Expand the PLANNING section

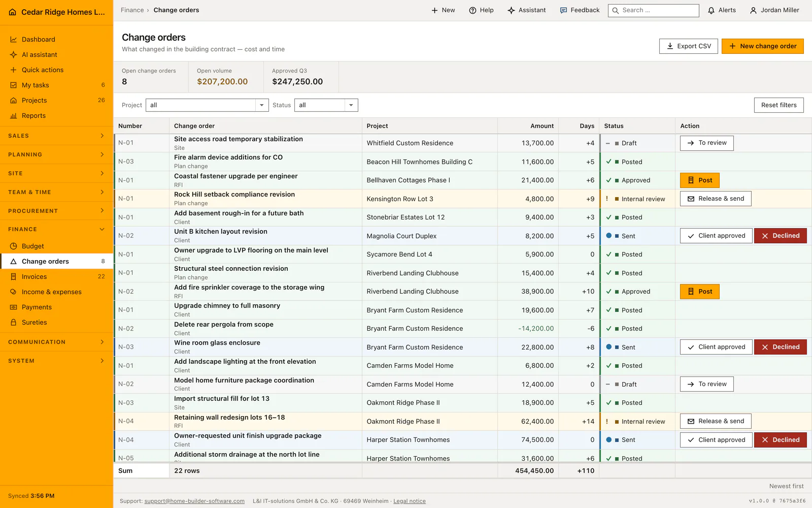point(56,154)
